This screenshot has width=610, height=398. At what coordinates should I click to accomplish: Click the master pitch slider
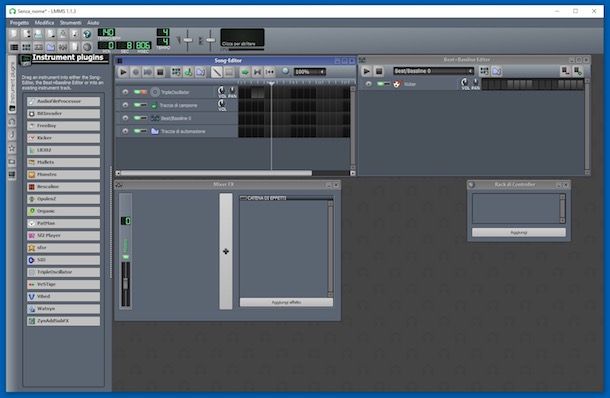(x=210, y=40)
